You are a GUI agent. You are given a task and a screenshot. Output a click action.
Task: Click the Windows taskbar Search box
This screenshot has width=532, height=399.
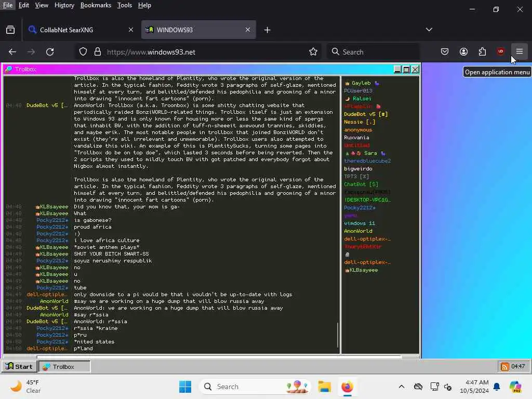click(x=255, y=387)
